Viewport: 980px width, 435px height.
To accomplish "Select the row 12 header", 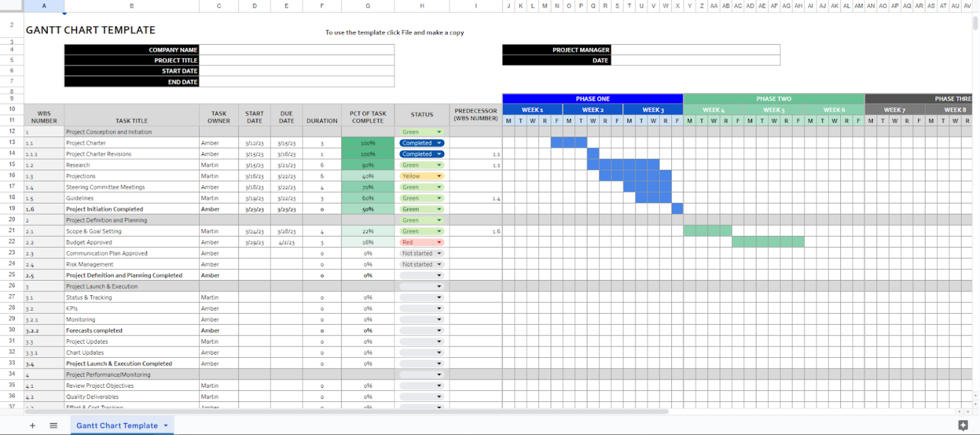I will (x=11, y=131).
